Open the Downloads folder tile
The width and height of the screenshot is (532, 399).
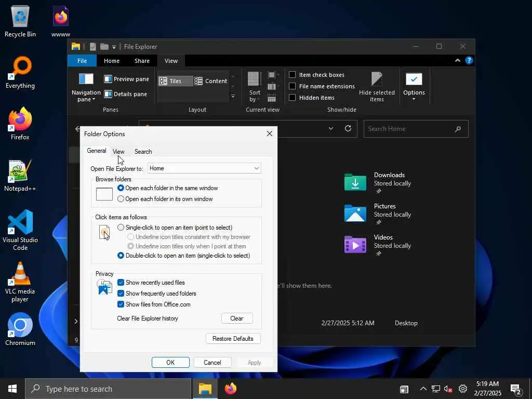click(377, 182)
